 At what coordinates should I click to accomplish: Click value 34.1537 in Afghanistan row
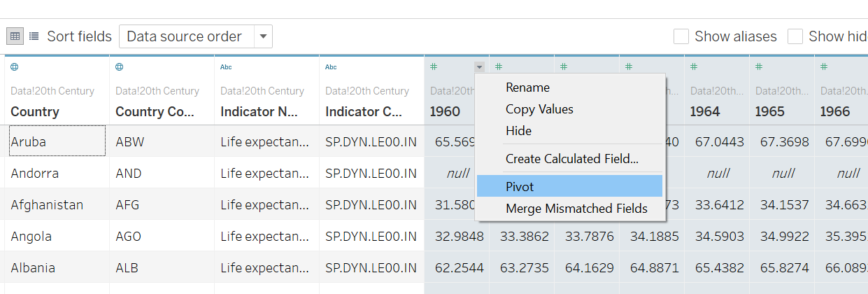pos(785,204)
